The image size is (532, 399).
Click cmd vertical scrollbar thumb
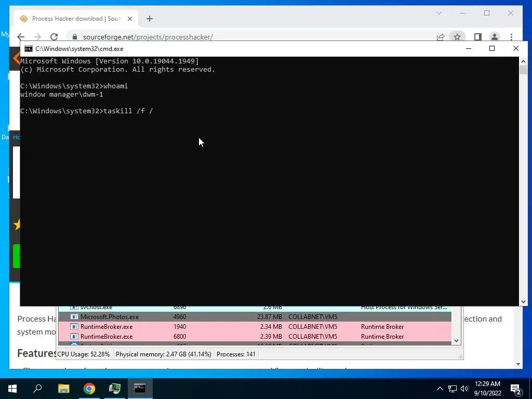(x=523, y=70)
